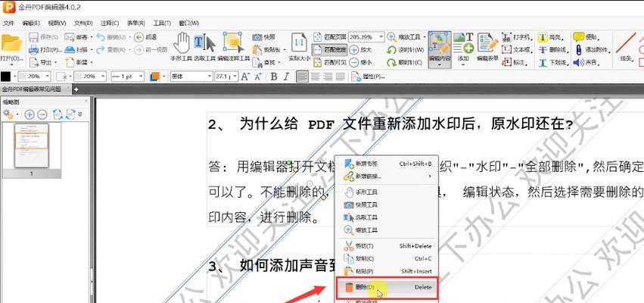Toggle center text alignment button

click(x=315, y=76)
